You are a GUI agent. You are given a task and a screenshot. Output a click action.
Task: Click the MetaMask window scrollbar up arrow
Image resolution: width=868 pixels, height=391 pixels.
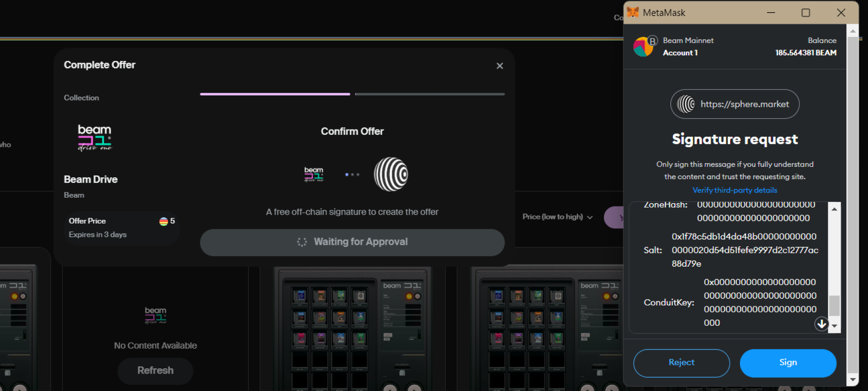tap(852, 31)
